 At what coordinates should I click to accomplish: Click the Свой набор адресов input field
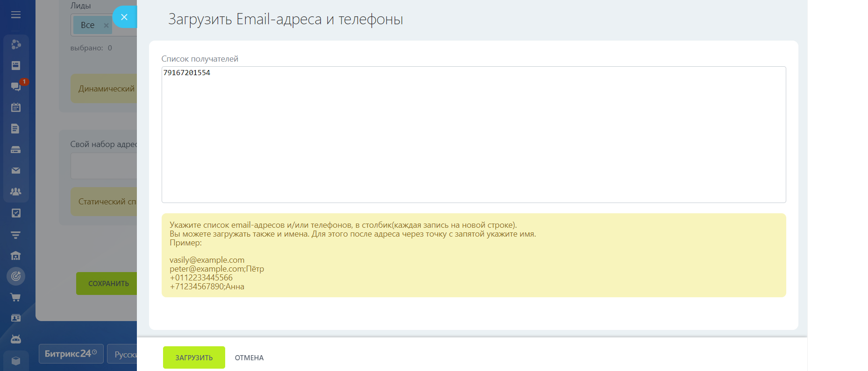(x=104, y=166)
